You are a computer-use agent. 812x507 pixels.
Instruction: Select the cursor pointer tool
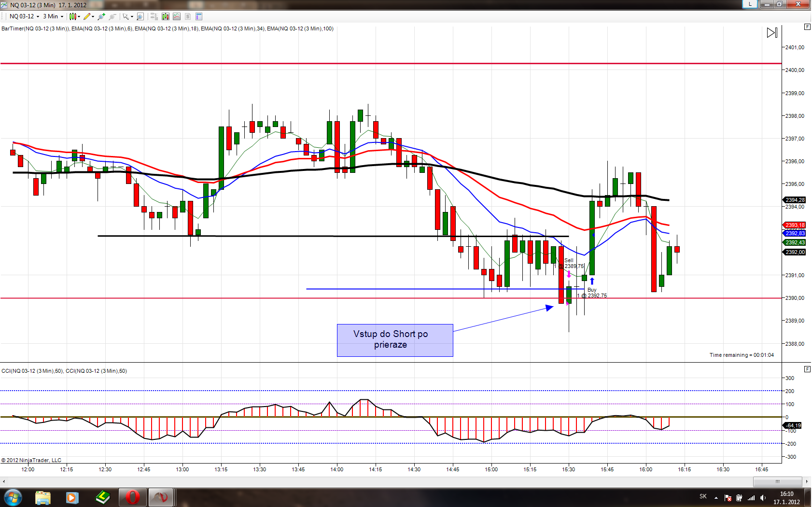126,16
